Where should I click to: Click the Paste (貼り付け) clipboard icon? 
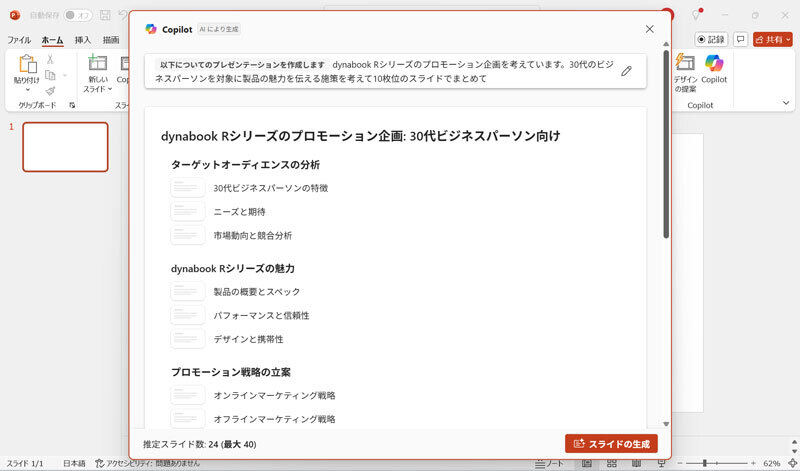pyautogui.click(x=27, y=64)
